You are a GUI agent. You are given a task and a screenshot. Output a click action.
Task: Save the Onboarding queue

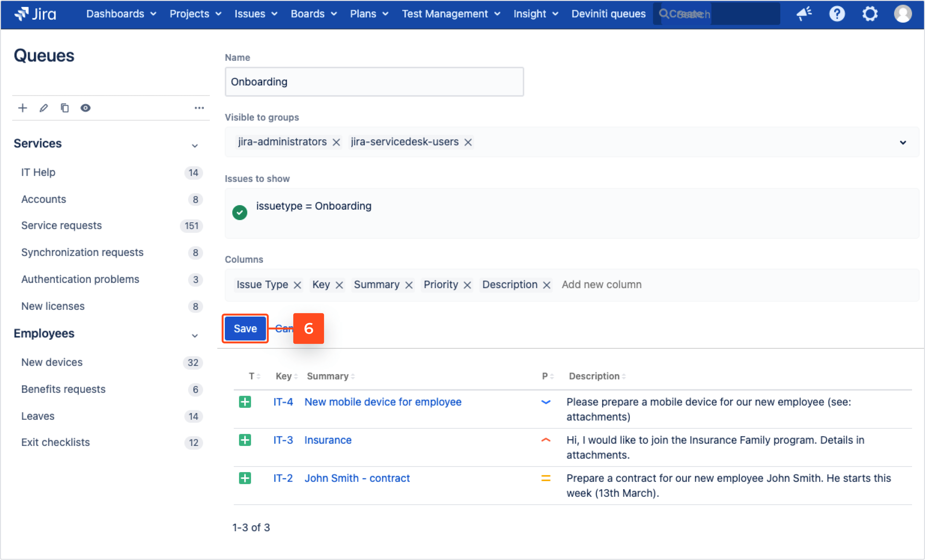tap(245, 328)
